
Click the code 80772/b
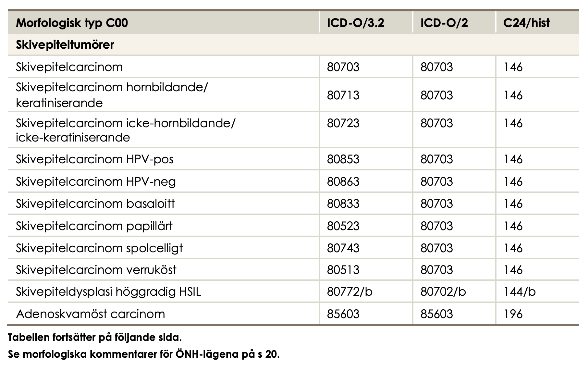tap(349, 292)
